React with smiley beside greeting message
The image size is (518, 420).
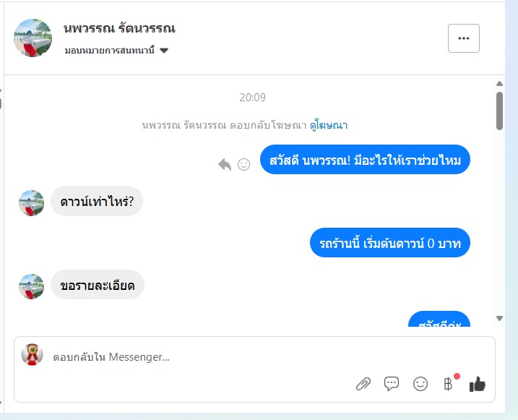243,164
